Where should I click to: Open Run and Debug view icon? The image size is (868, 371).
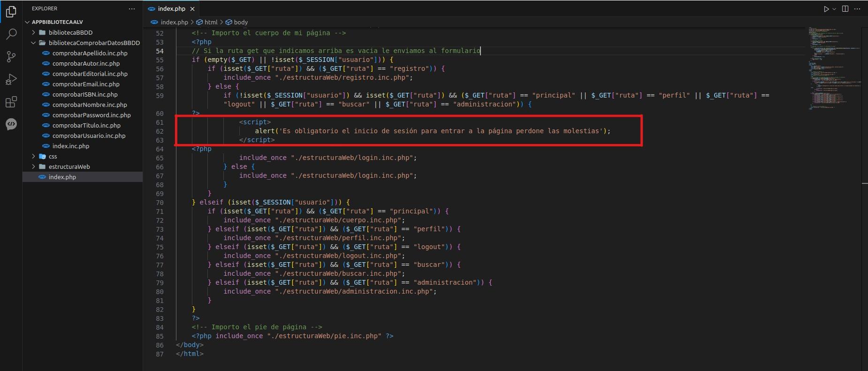pyautogui.click(x=11, y=79)
